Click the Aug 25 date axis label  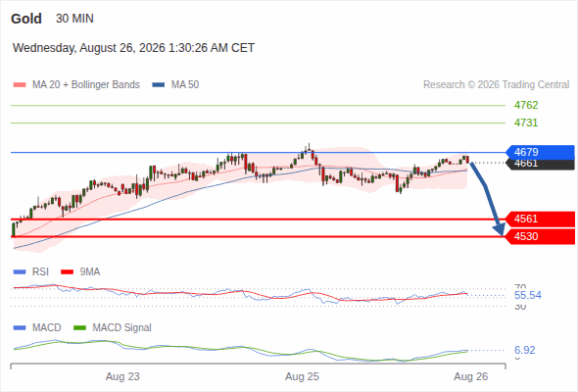pos(302,376)
